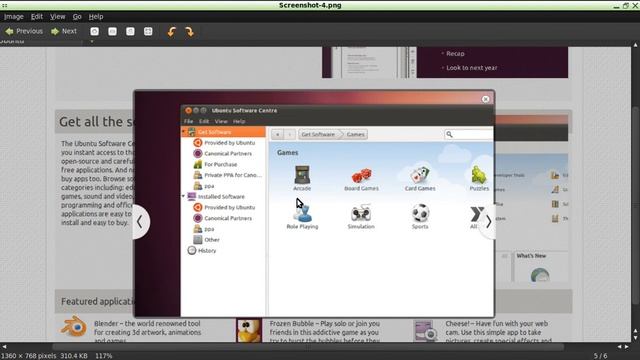Select Canonical Partners under Installed Software
The height and width of the screenshot is (360, 640).
tap(222, 218)
